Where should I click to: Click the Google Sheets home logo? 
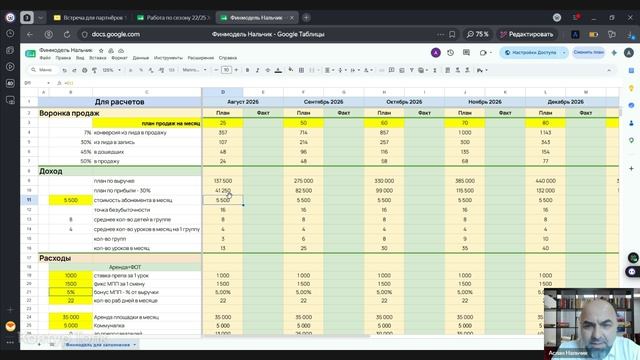[x=30, y=53]
